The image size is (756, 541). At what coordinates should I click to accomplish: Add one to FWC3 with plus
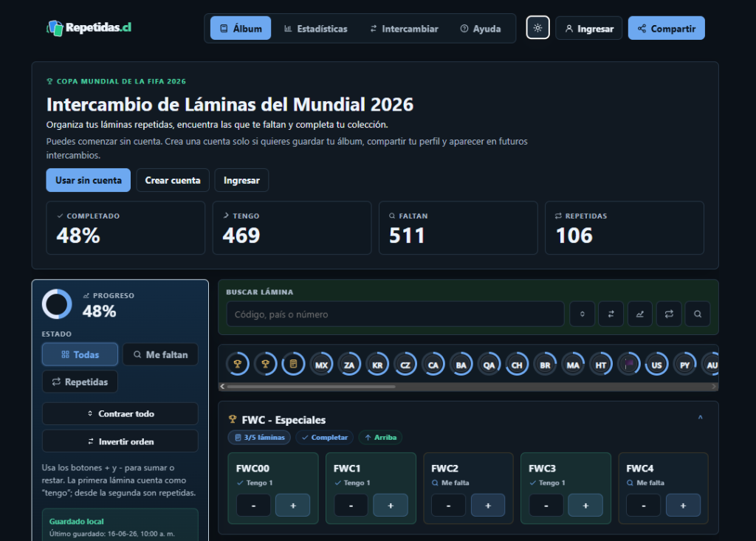pos(585,506)
